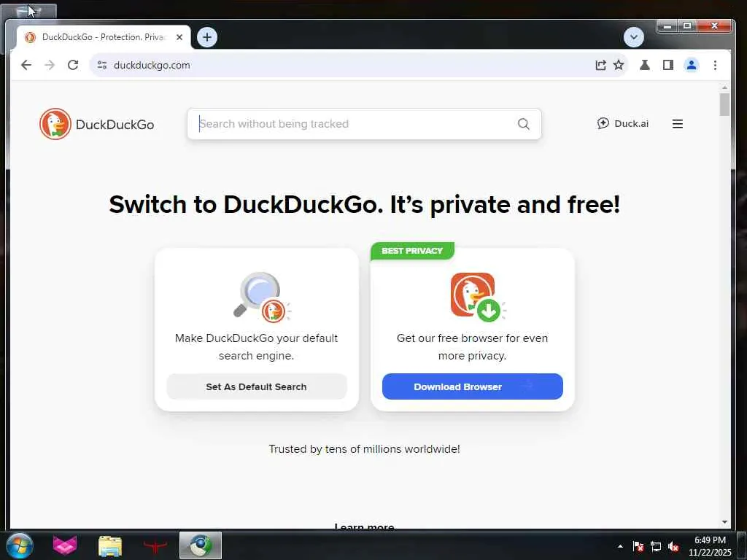Click 'Make DuckDuckGo your default search engine' text
Viewport: 747px width, 560px height.
pyautogui.click(x=256, y=346)
